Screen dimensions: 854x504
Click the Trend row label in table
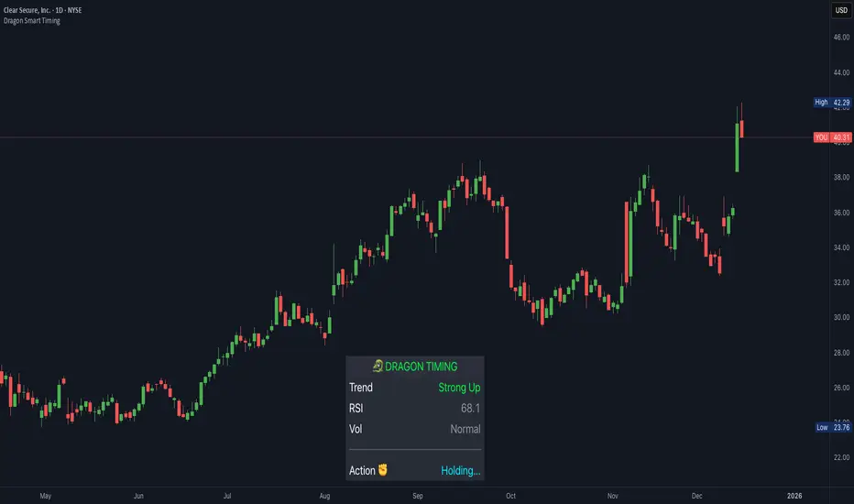pyautogui.click(x=361, y=388)
